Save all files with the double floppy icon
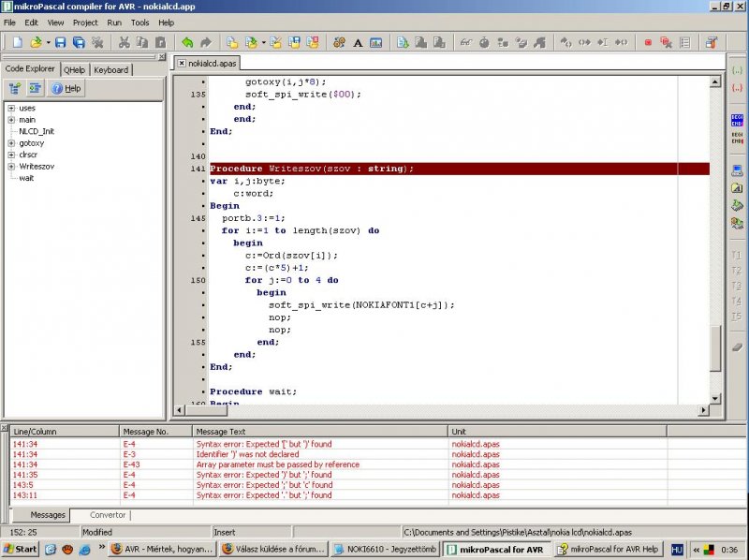 click(x=79, y=42)
